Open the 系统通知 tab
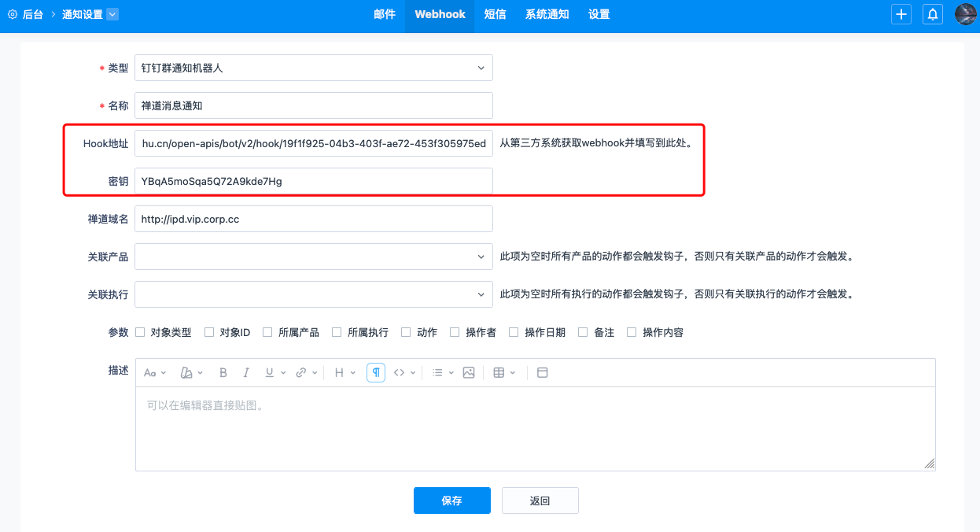980x532 pixels. 547,14
